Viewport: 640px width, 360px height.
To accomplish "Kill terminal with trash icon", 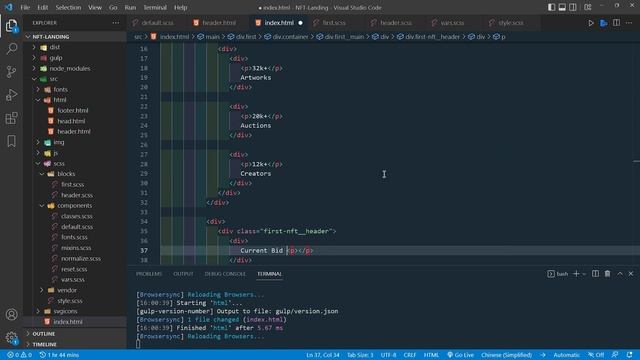I will click(607, 273).
